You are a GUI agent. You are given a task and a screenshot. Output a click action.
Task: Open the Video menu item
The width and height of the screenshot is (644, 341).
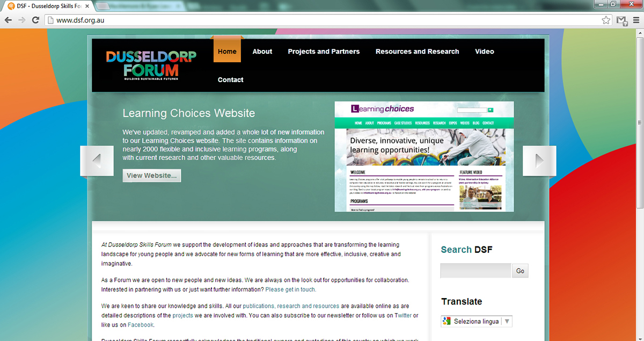point(485,52)
